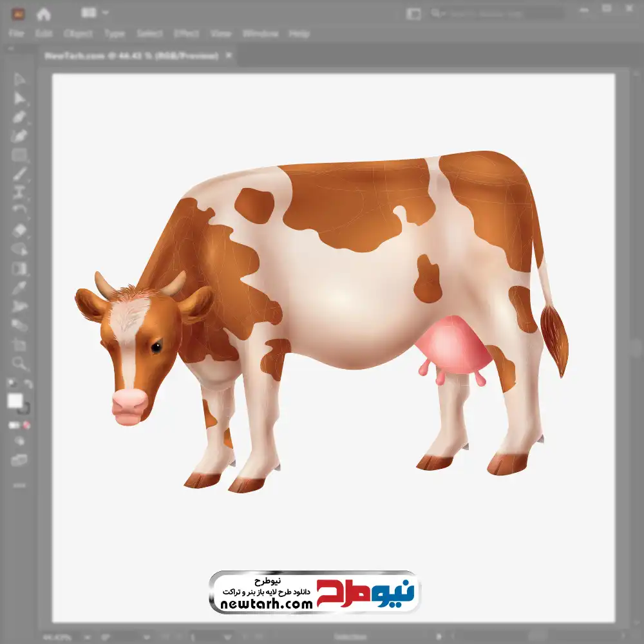Go to the Home screen icon

coord(43,14)
